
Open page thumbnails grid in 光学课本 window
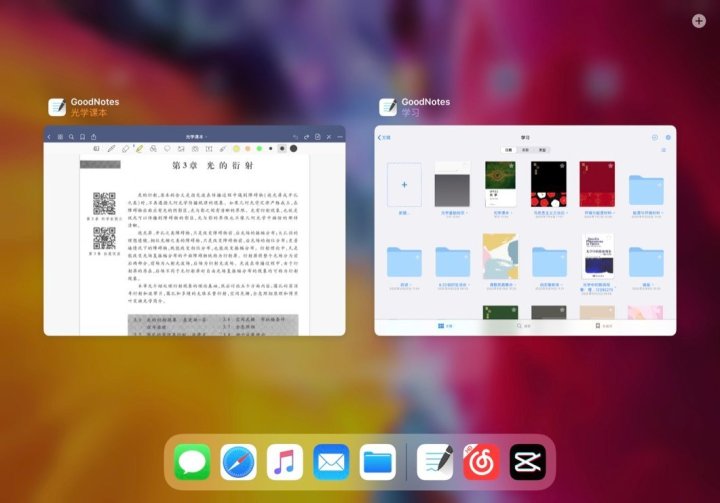tap(60, 137)
